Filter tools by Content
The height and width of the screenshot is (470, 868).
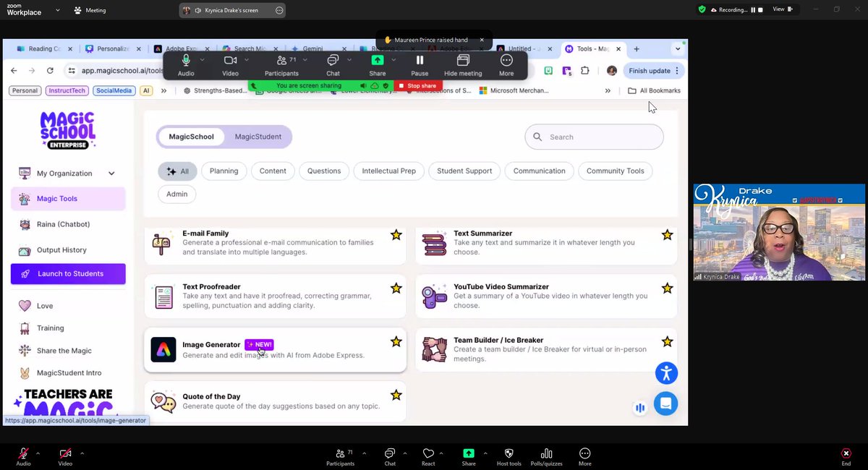273,171
